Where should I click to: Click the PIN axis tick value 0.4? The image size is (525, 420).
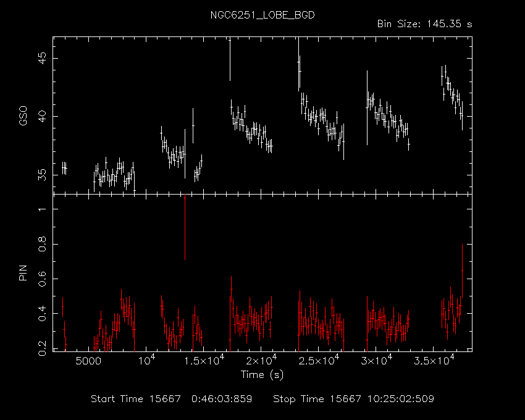[x=43, y=314]
